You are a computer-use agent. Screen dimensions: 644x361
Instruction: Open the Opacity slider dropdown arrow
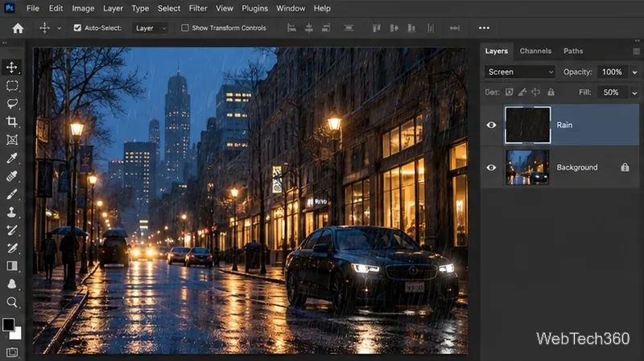634,72
